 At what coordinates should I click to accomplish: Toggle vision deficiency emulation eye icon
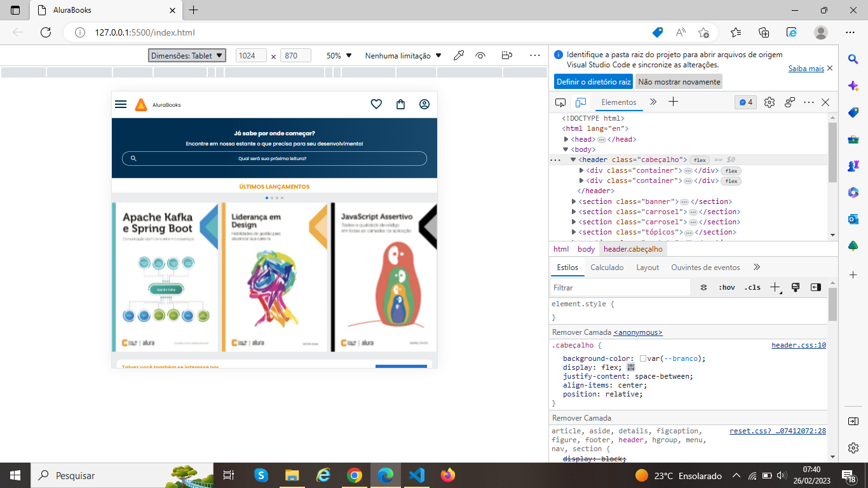tap(480, 56)
